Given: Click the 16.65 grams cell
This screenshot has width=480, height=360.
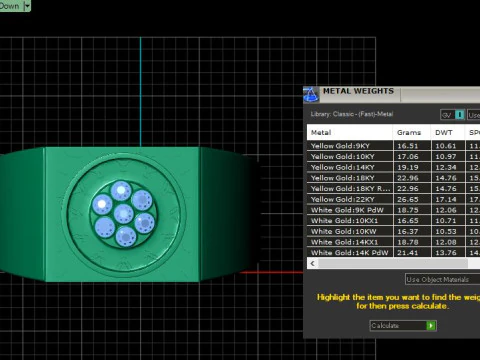Looking at the screenshot, I should 412,220.
